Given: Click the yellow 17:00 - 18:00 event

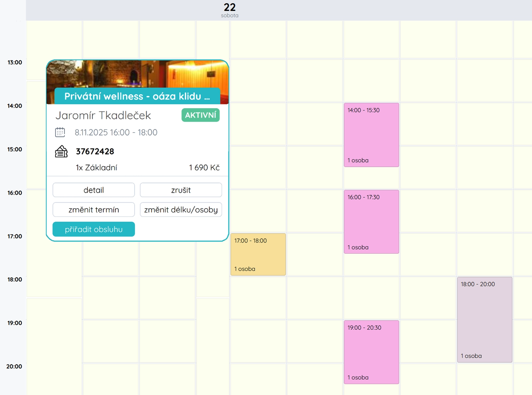Looking at the screenshot, I should pyautogui.click(x=258, y=254).
